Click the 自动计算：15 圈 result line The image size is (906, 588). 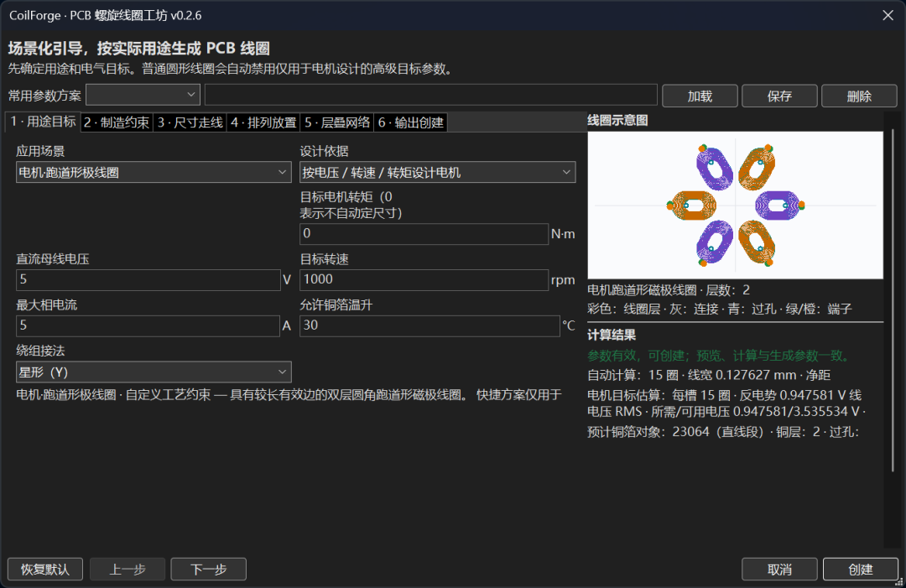(709, 376)
